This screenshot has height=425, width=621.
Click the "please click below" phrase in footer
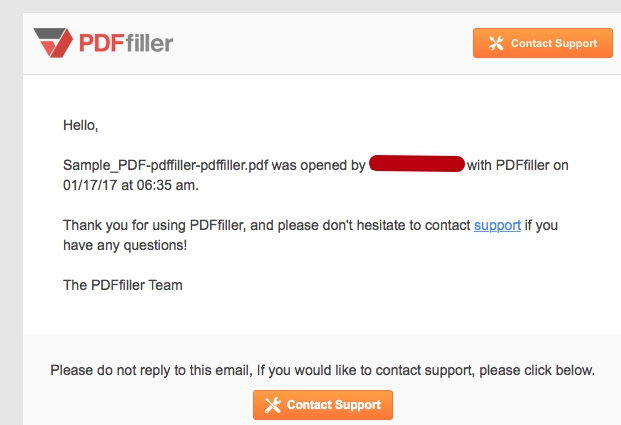click(x=537, y=370)
